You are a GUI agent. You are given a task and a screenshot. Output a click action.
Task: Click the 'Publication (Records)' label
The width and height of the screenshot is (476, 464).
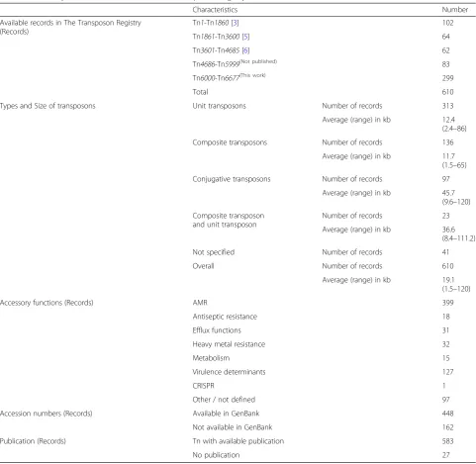33,441
